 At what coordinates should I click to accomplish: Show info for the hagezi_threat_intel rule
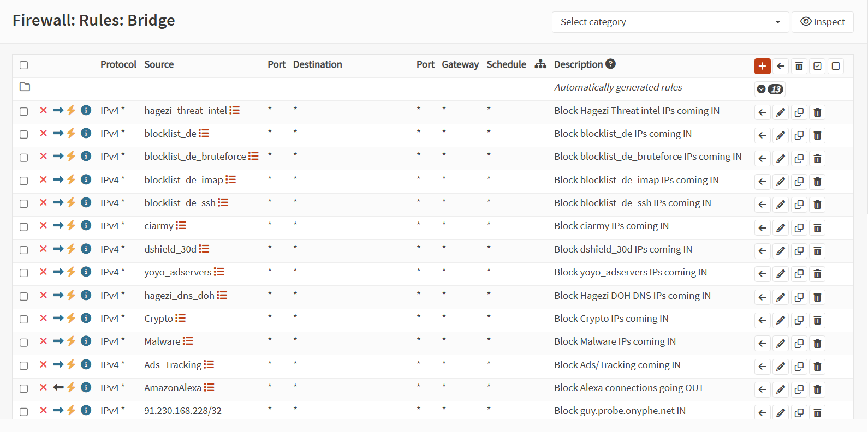pos(86,110)
